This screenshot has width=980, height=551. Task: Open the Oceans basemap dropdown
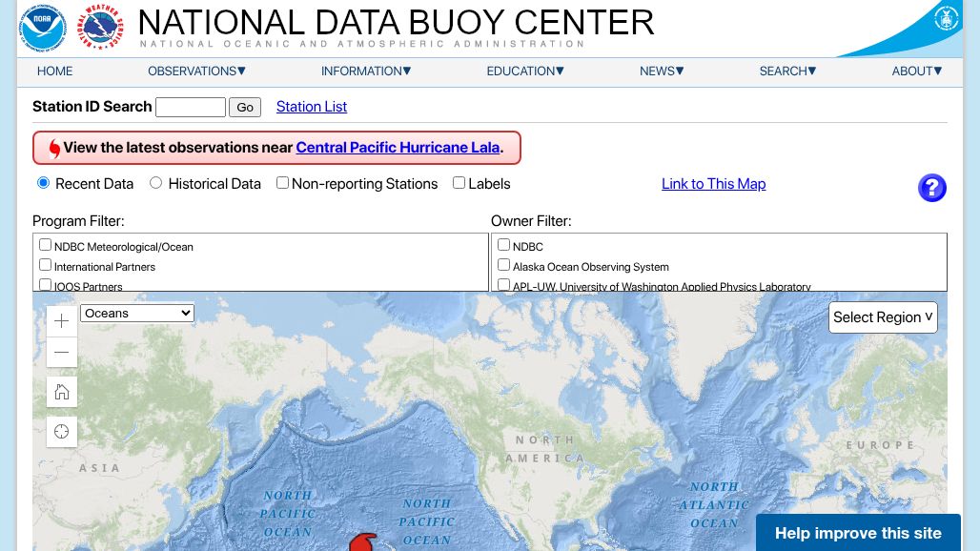[137, 313]
